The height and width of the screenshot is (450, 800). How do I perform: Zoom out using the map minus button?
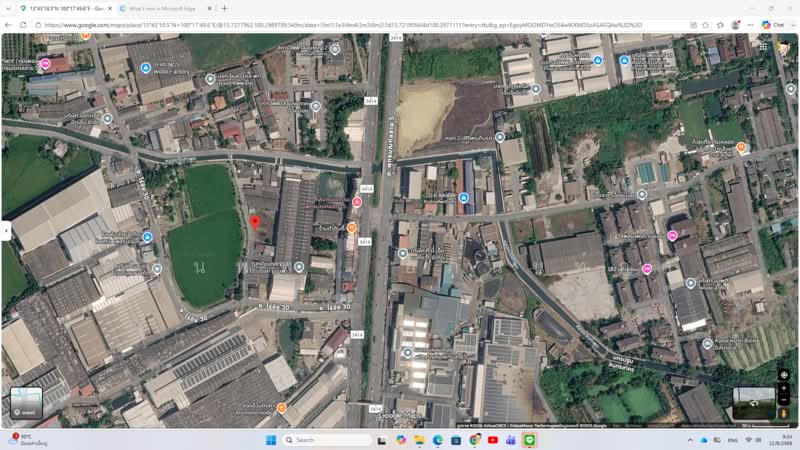[x=784, y=399]
